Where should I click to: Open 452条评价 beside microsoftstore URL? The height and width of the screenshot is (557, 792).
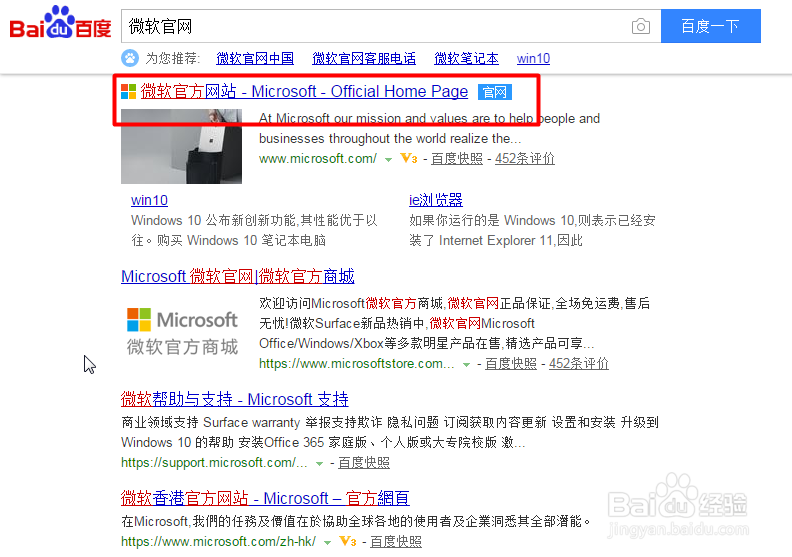click(578, 364)
